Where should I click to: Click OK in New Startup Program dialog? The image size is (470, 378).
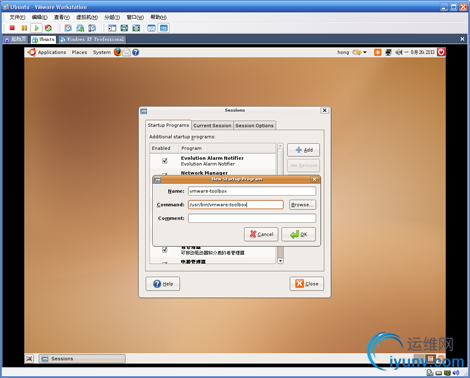tap(298, 234)
